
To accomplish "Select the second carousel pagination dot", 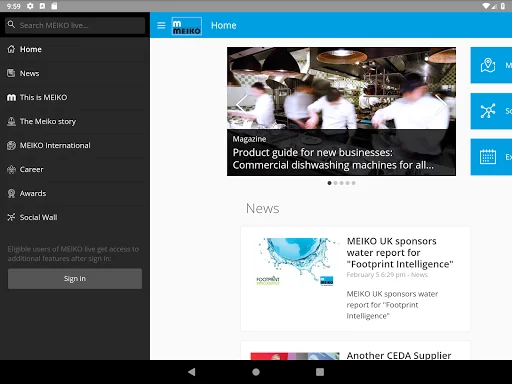I will coord(335,183).
